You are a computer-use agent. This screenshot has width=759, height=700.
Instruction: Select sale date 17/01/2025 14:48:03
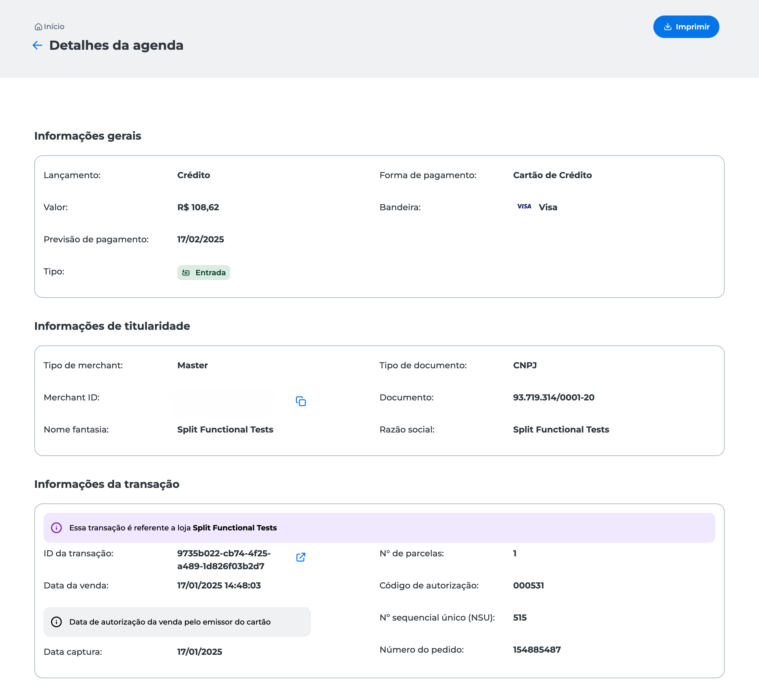click(219, 586)
